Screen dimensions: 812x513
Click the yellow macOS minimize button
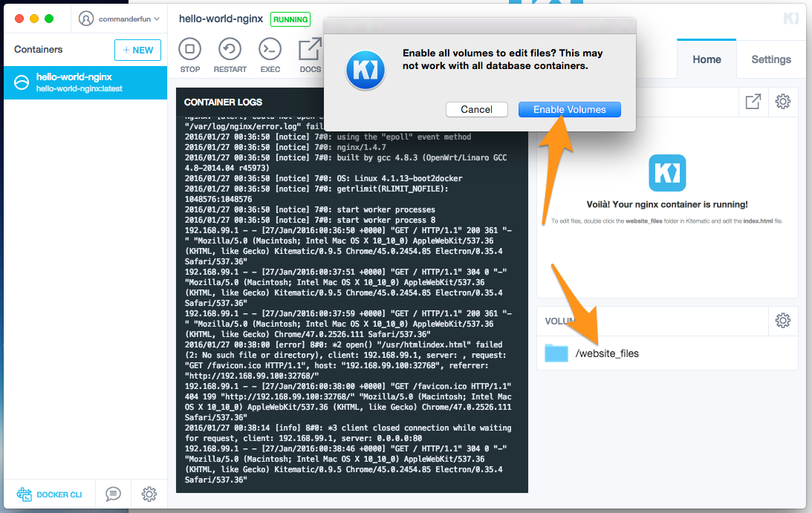[x=34, y=19]
